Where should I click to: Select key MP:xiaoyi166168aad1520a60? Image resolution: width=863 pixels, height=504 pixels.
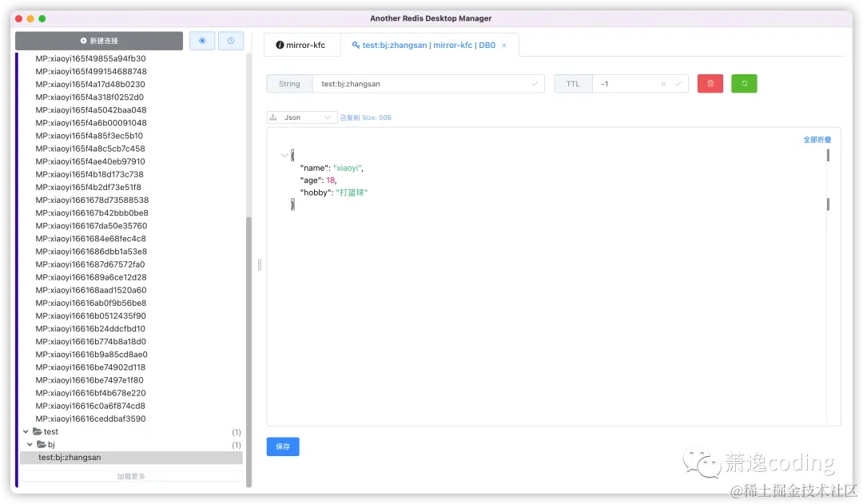(x=91, y=291)
